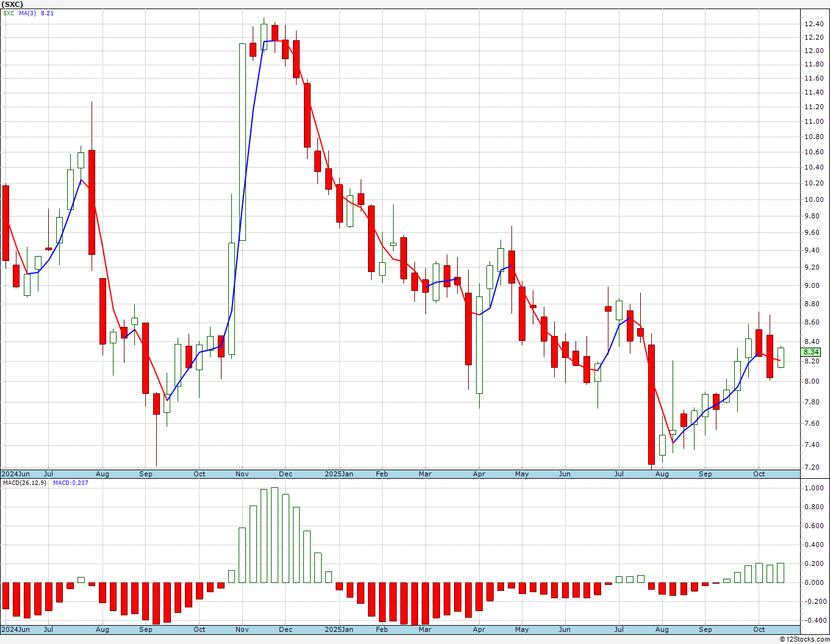830x644 pixels.
Task: Click Apr on the price chart axis
Action: [x=479, y=474]
